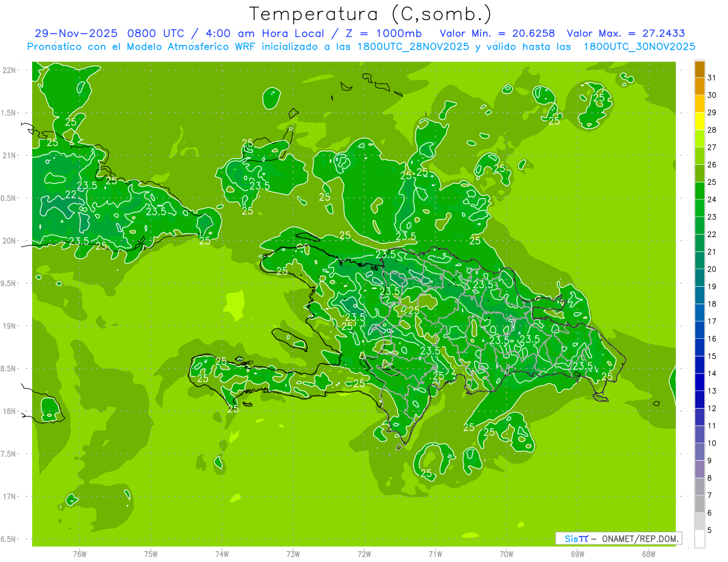
Task: Click the "74W" longitude axis label
Action: pyautogui.click(x=222, y=554)
